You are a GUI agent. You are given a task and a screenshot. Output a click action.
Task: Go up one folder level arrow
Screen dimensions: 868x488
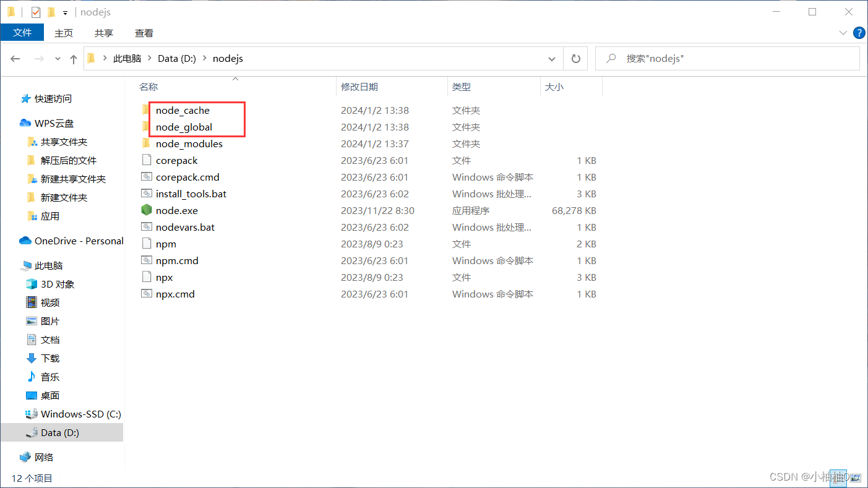click(74, 59)
